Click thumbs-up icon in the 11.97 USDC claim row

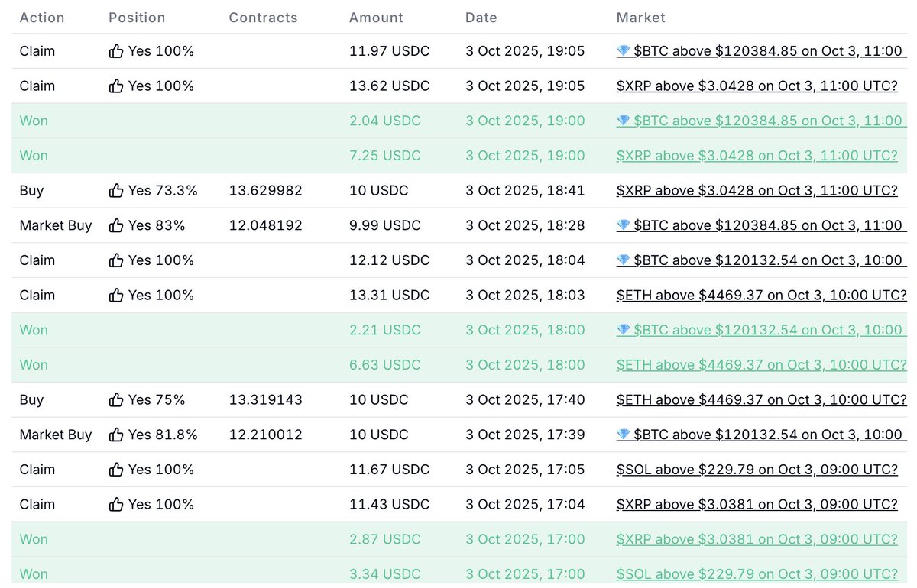click(x=116, y=51)
